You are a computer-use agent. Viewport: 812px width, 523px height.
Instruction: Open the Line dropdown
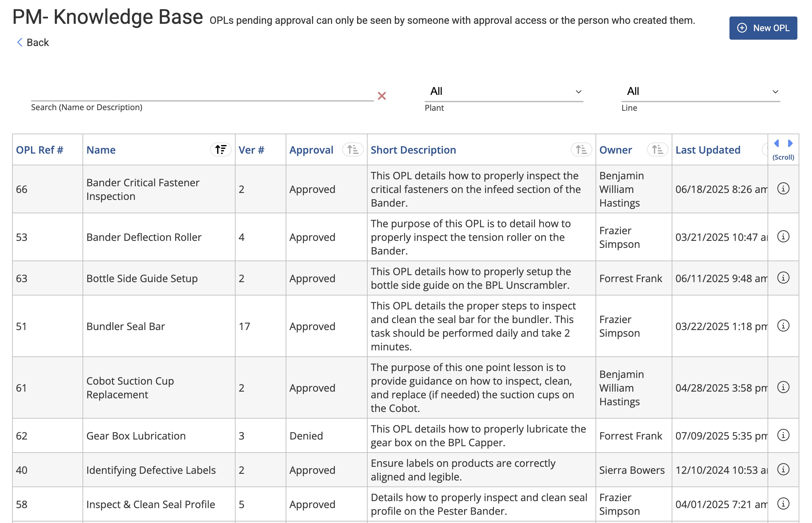pos(700,92)
